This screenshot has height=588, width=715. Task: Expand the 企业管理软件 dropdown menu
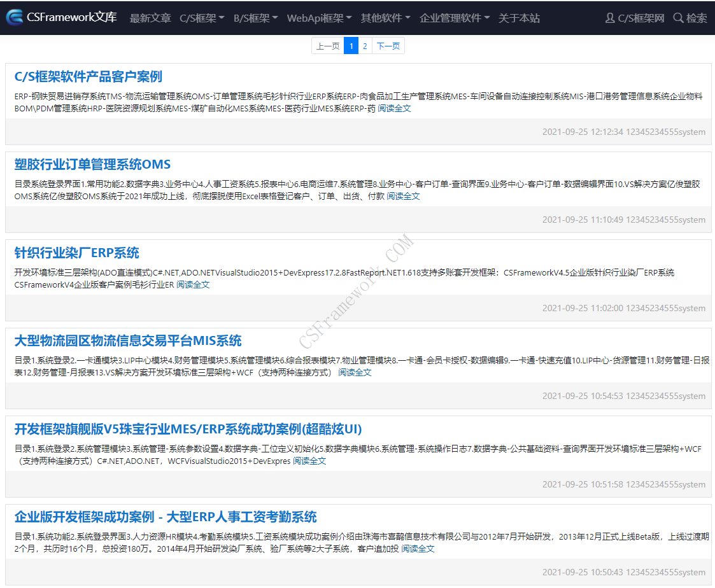click(x=455, y=18)
